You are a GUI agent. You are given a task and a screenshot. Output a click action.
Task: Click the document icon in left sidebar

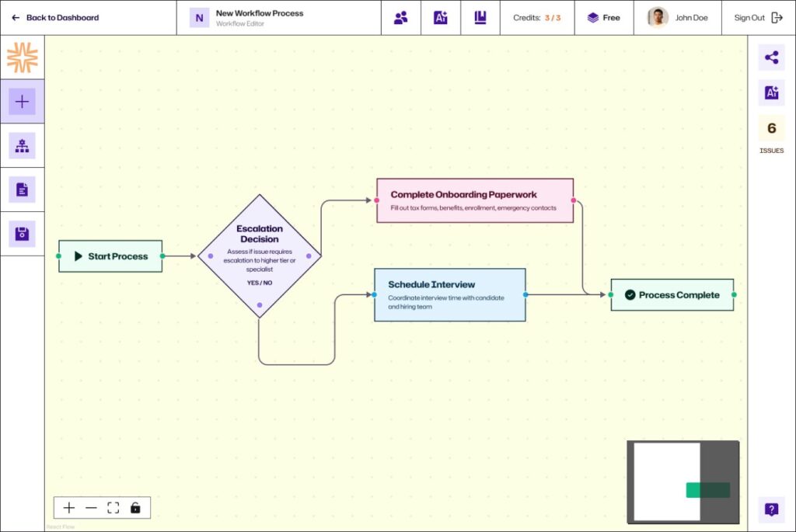click(x=22, y=190)
